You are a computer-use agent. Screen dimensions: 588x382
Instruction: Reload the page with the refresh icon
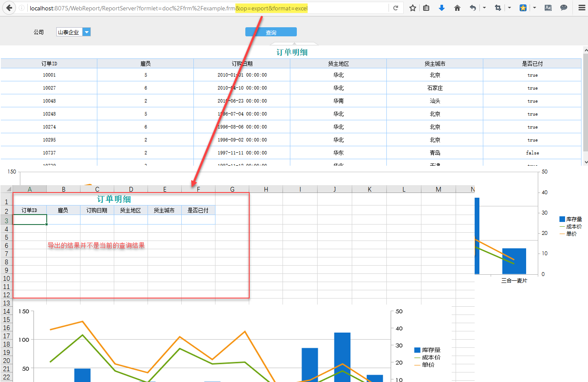pos(395,8)
